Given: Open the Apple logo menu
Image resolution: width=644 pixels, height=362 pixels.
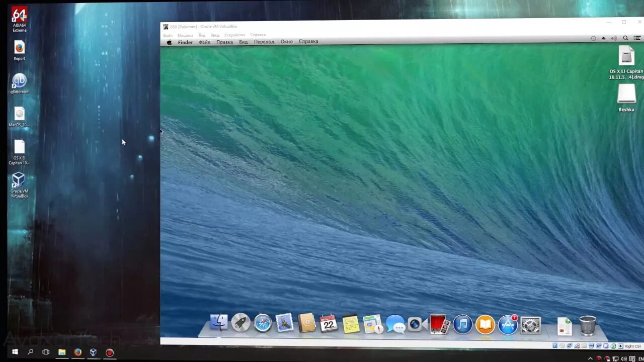Looking at the screenshot, I should point(169,42).
